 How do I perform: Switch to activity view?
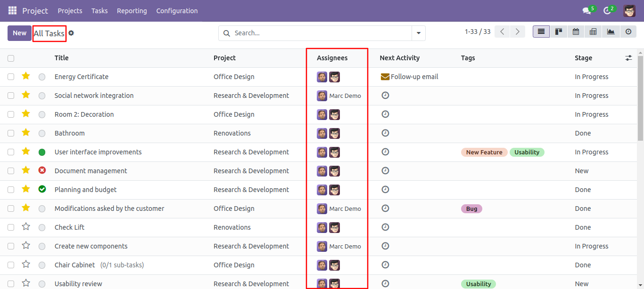pyautogui.click(x=628, y=32)
